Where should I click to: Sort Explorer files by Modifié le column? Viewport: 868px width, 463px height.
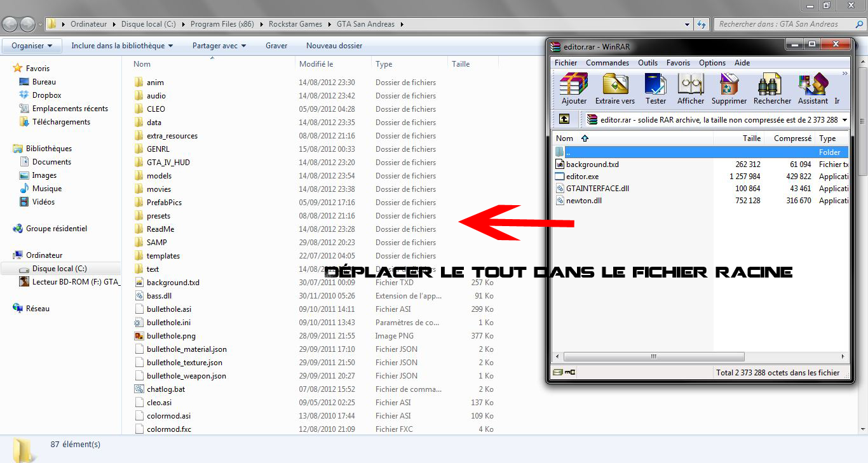(x=334, y=64)
